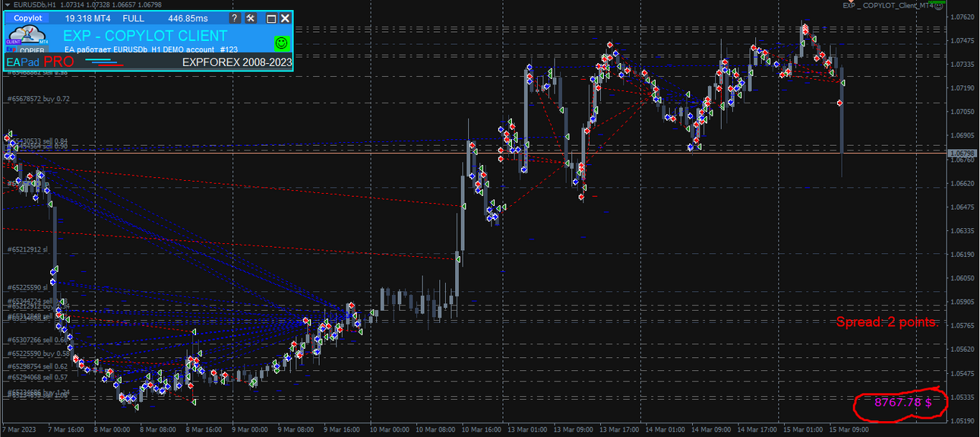980x437 pixels.
Task: Click the EXP - COPYLOT CLIENT title
Action: (x=145, y=36)
